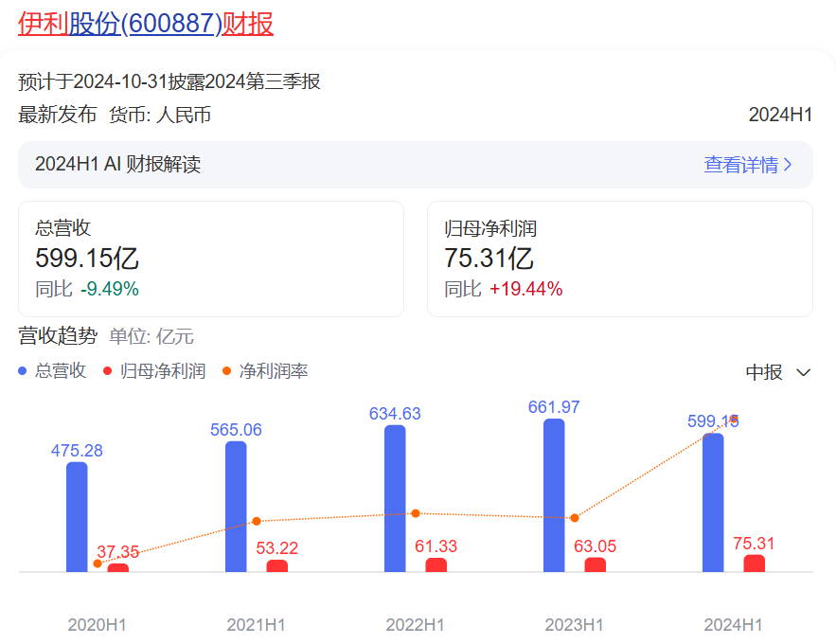Click the 2020H1 blue revenue bar

tap(77, 517)
